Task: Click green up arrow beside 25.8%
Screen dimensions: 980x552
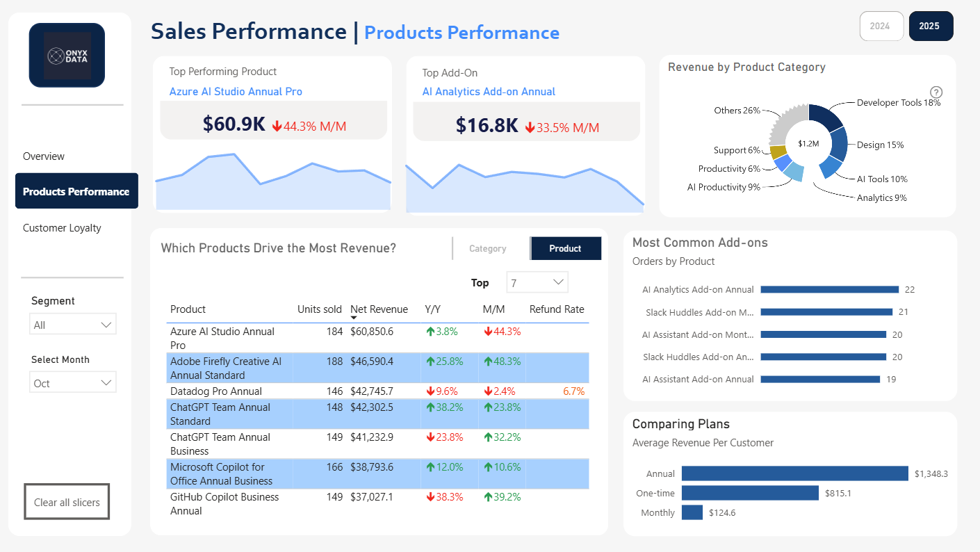Action: pos(430,362)
